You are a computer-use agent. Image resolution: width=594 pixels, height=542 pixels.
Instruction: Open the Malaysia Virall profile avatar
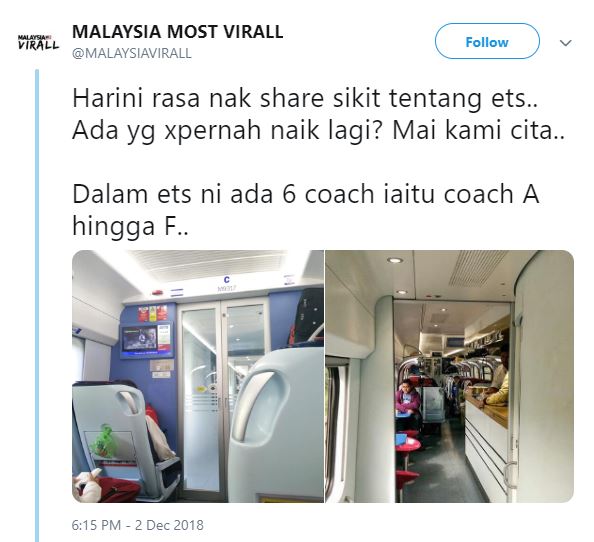point(38,42)
